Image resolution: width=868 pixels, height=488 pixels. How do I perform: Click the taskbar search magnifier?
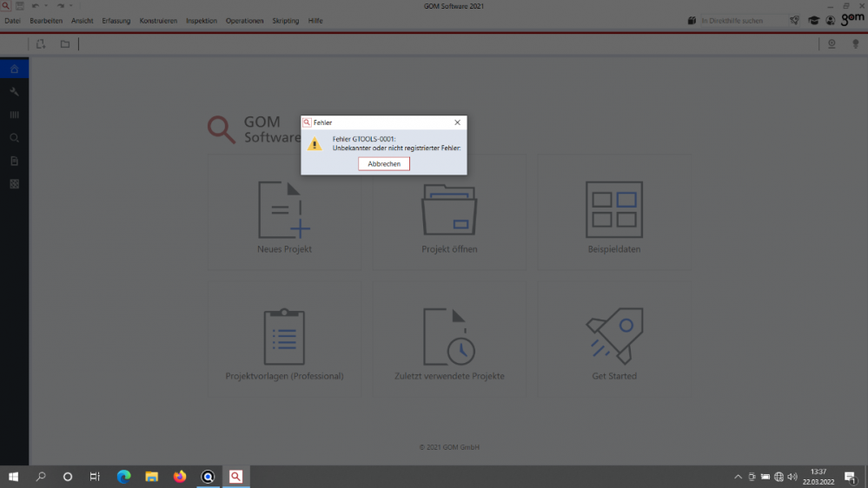tap(41, 477)
